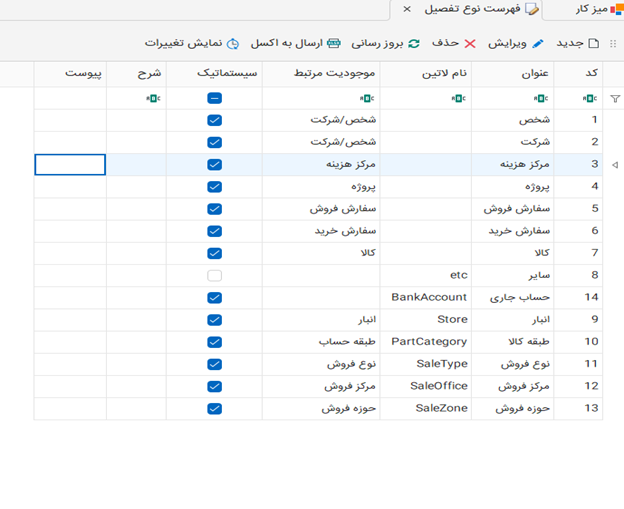
Task: Toggle سیستماتیک checkbox for سفارش خرید row
Action: [214, 231]
